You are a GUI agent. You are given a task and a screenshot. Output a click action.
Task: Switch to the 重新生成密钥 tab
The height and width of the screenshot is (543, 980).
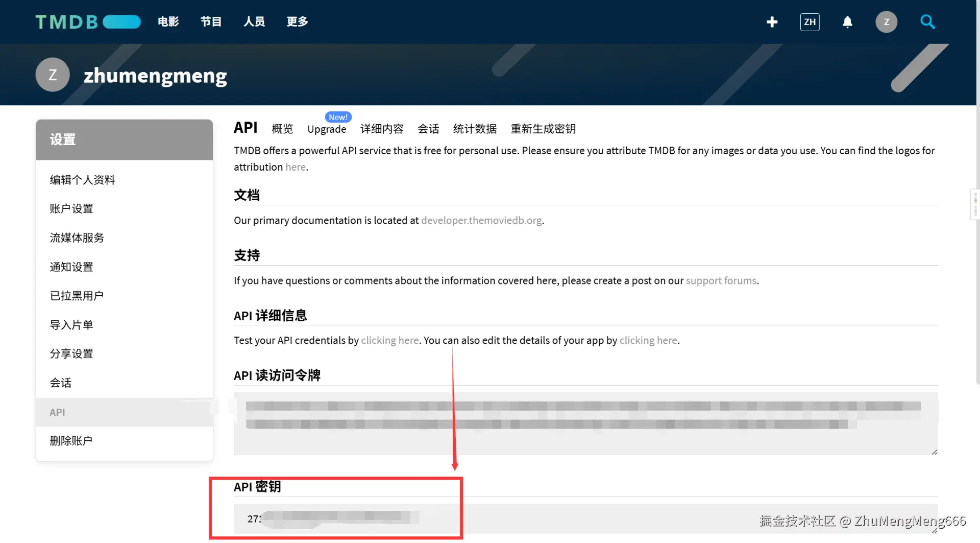pos(543,129)
